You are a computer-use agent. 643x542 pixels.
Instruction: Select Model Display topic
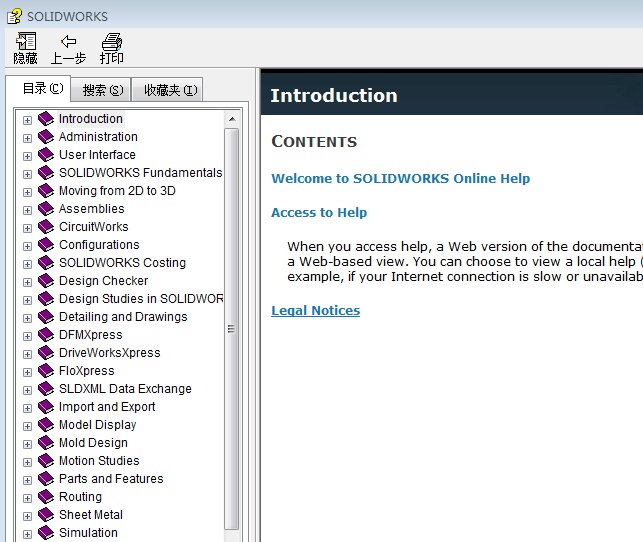[98, 425]
